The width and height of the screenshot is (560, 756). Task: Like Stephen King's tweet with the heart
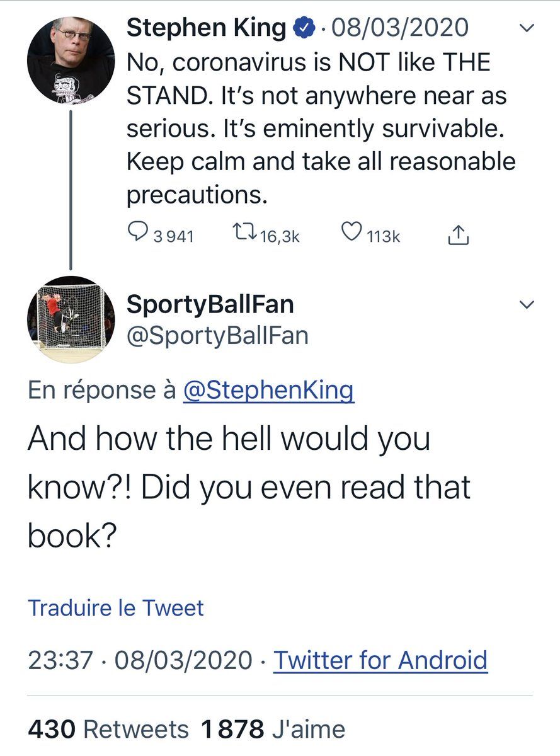(x=351, y=234)
